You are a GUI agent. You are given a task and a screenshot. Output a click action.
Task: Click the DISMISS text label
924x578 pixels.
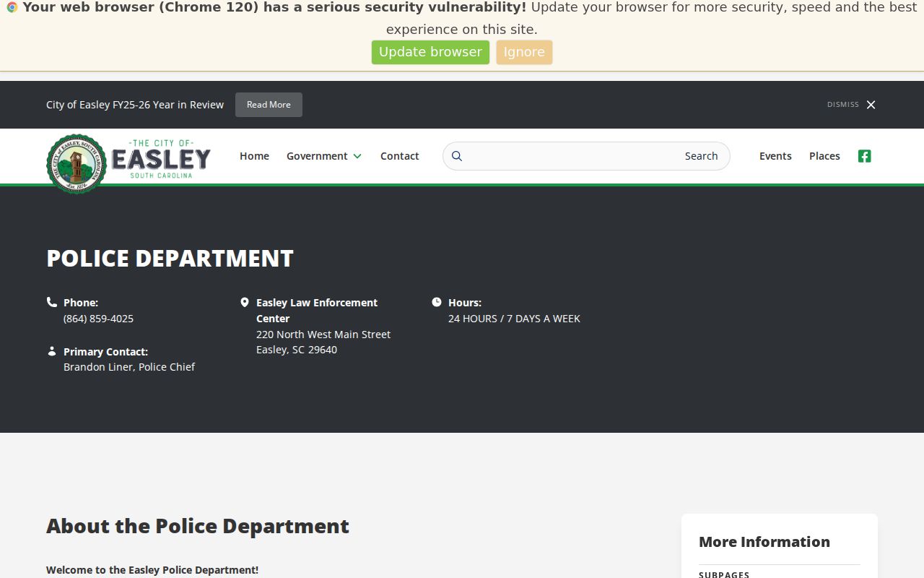(843, 105)
